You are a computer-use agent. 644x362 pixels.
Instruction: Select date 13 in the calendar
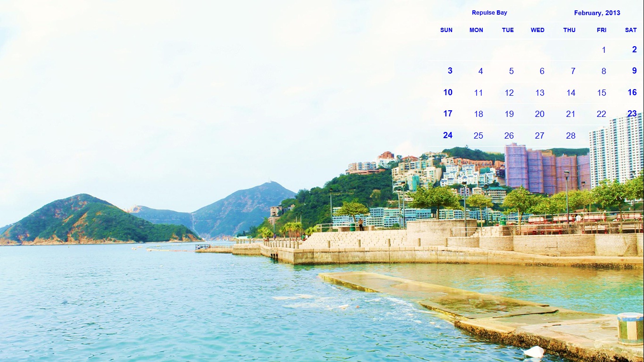click(x=540, y=93)
